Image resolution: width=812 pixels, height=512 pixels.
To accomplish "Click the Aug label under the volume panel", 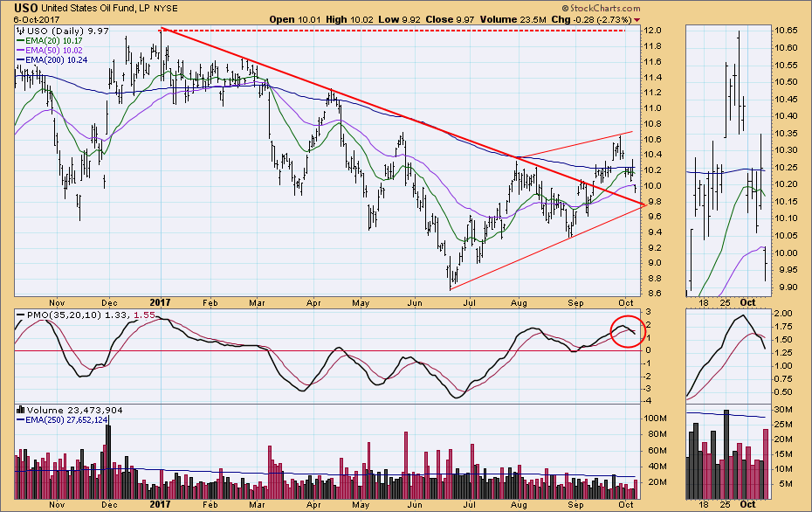I will [x=519, y=504].
